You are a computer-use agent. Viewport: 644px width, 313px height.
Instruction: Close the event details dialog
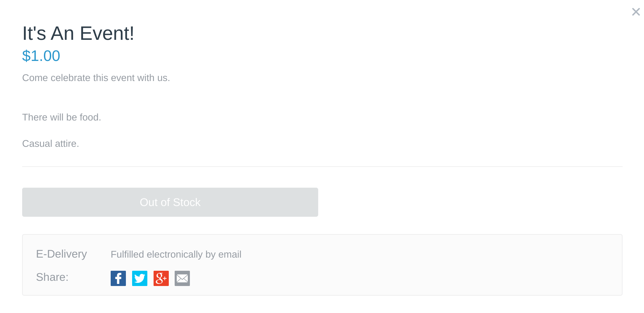click(x=636, y=12)
